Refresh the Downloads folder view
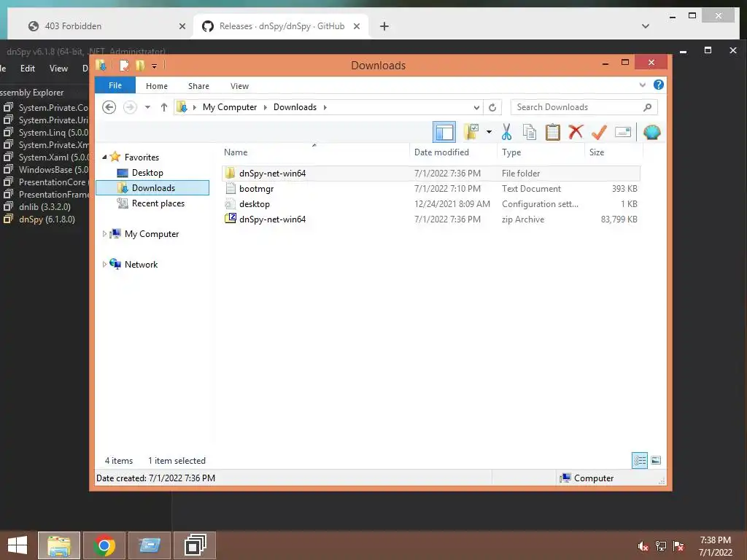Image resolution: width=747 pixels, height=560 pixels. click(492, 107)
